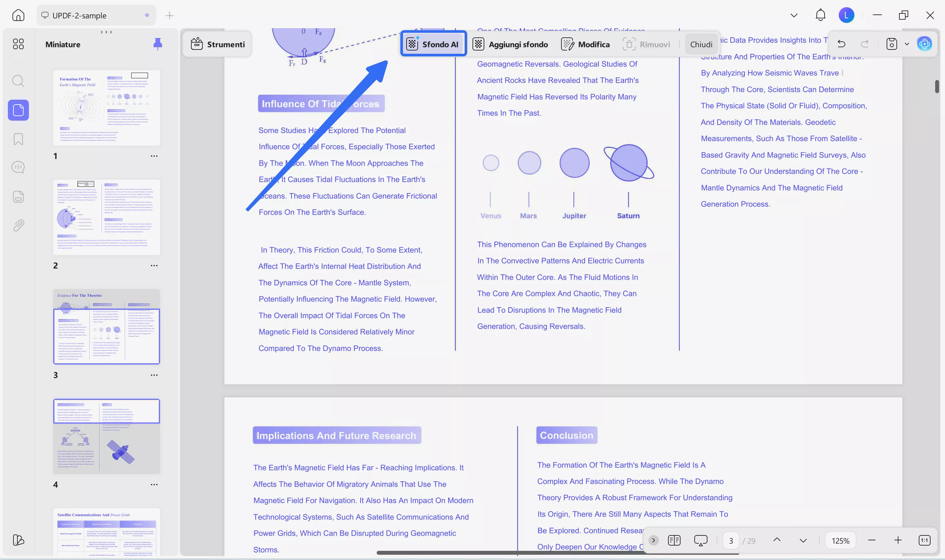Switch to two-page layout view
This screenshot has width=945, height=560.
point(674,540)
